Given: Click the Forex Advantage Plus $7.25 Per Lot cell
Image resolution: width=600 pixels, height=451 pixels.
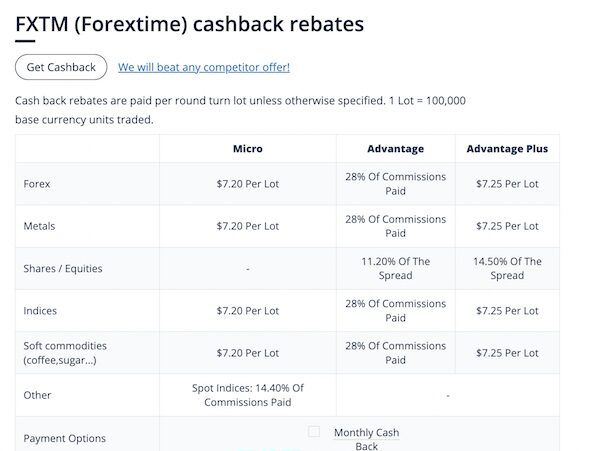Looking at the screenshot, I should tap(507, 184).
